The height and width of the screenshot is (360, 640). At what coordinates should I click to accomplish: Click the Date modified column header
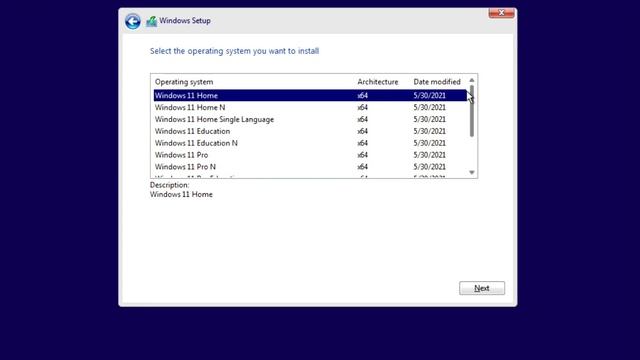tap(437, 82)
